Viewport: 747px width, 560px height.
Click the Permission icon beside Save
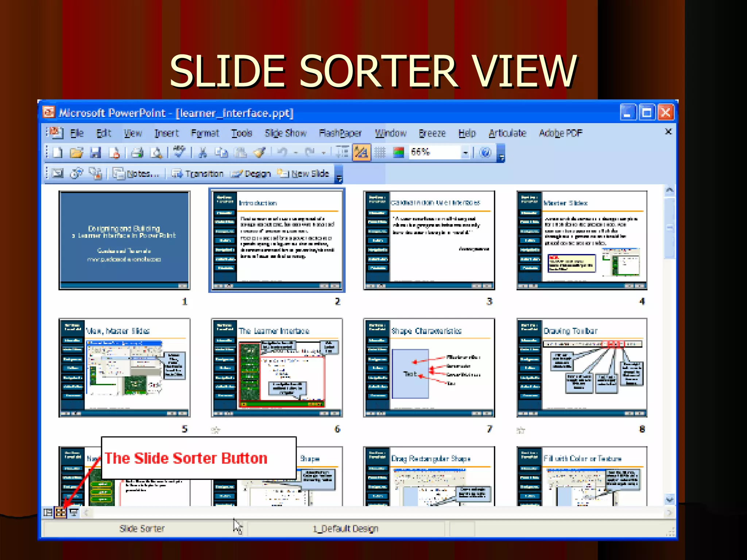pos(115,152)
